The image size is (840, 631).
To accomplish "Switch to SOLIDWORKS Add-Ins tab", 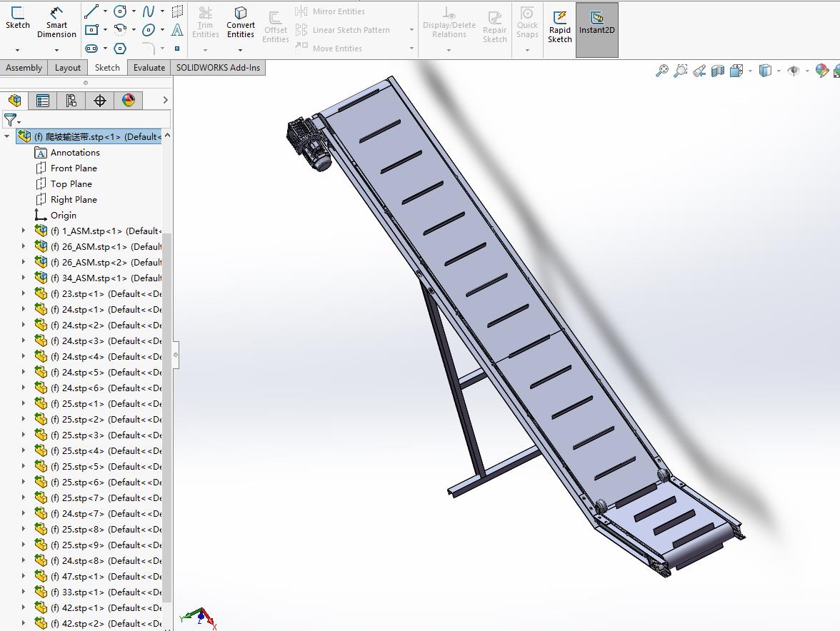I will coord(218,67).
